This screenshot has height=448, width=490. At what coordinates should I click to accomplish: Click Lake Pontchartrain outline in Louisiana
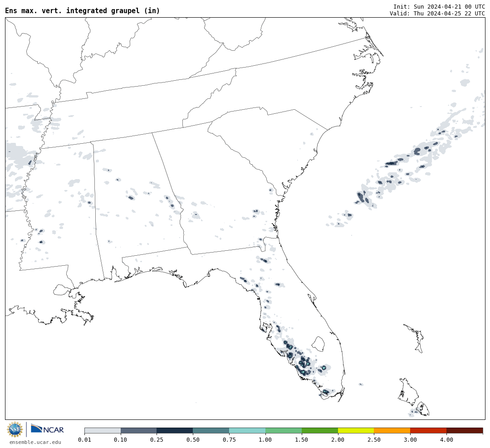(x=61, y=290)
